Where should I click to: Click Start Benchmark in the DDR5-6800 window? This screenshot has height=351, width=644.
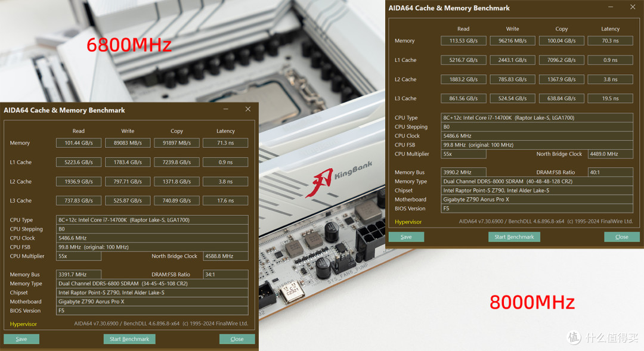[x=129, y=339]
